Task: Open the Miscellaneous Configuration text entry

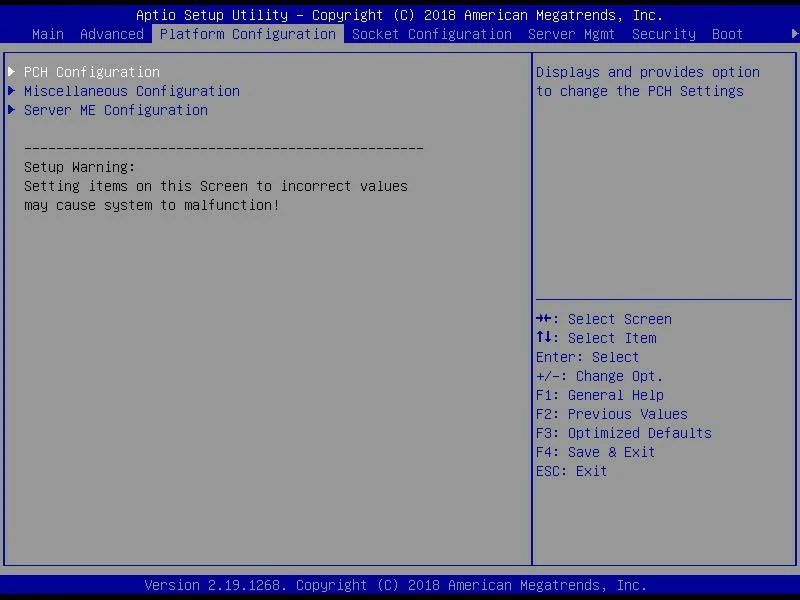Action: tap(132, 91)
